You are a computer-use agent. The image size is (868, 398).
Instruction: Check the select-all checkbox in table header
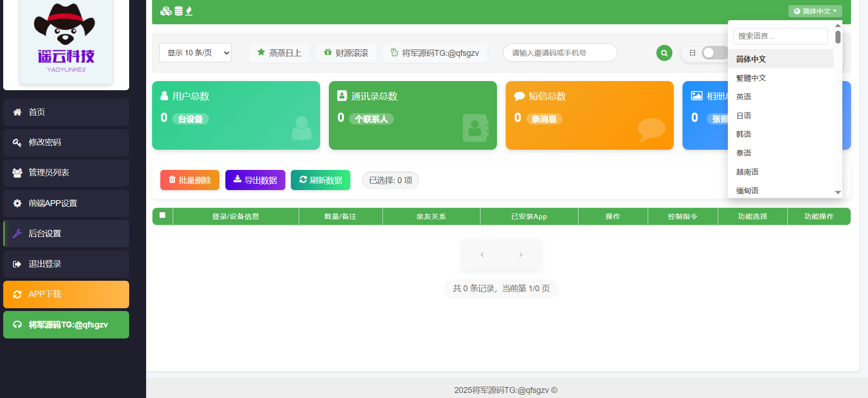(x=162, y=215)
